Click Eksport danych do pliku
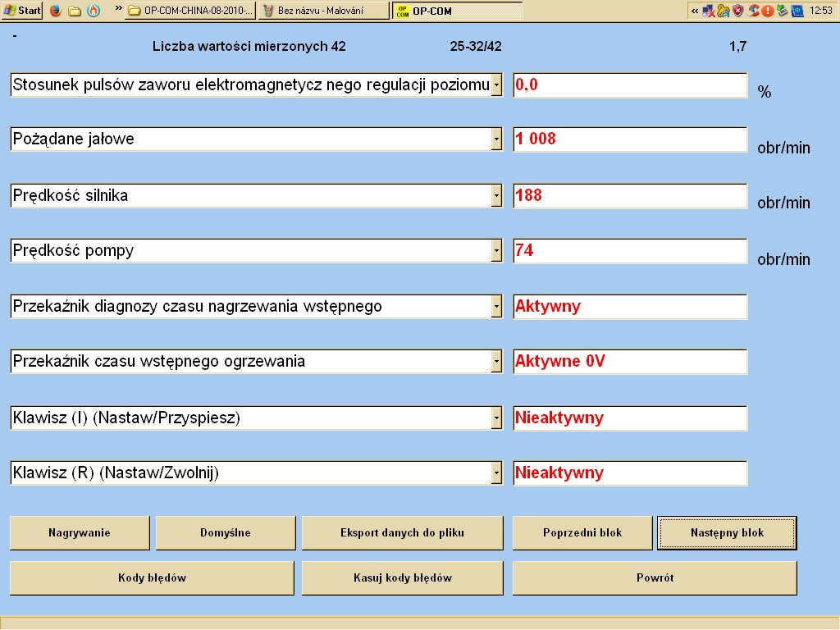Screen dimensions: 840x630 click(x=402, y=533)
